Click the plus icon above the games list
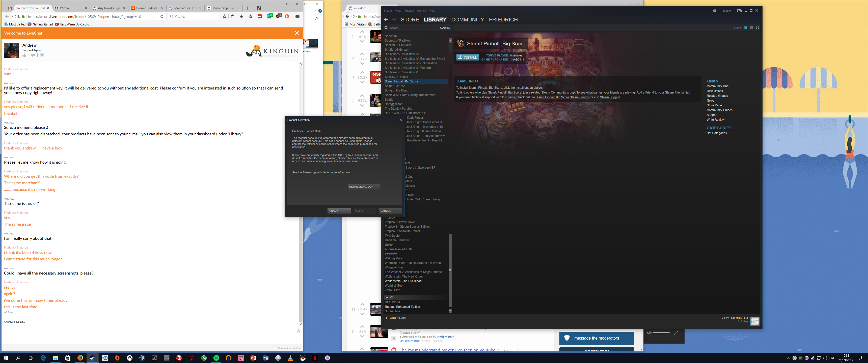 [450, 35]
